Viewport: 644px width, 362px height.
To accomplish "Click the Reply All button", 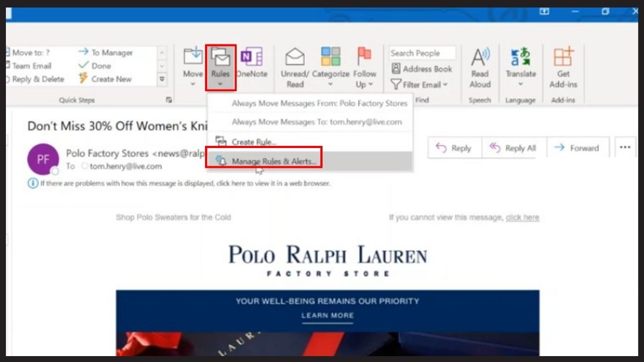I will [514, 148].
